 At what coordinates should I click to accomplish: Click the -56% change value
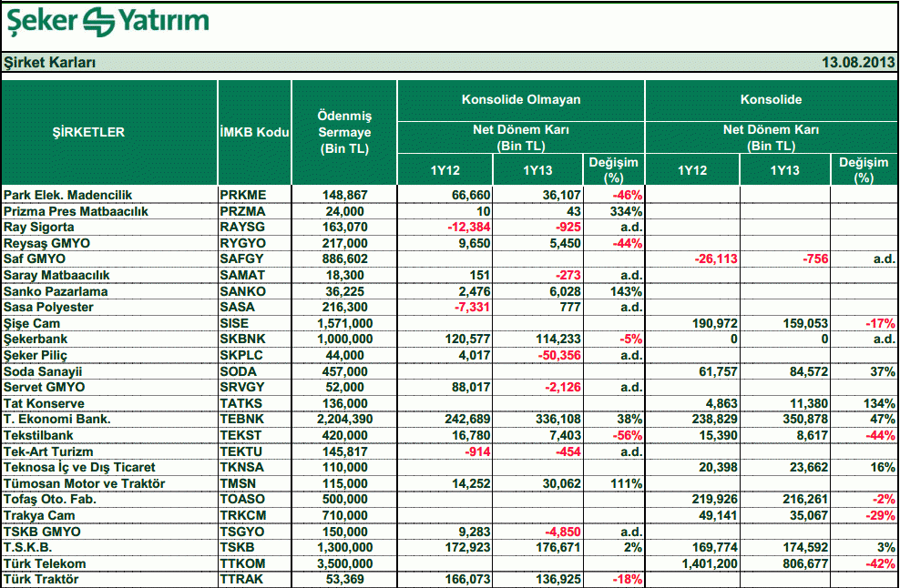pos(627,435)
